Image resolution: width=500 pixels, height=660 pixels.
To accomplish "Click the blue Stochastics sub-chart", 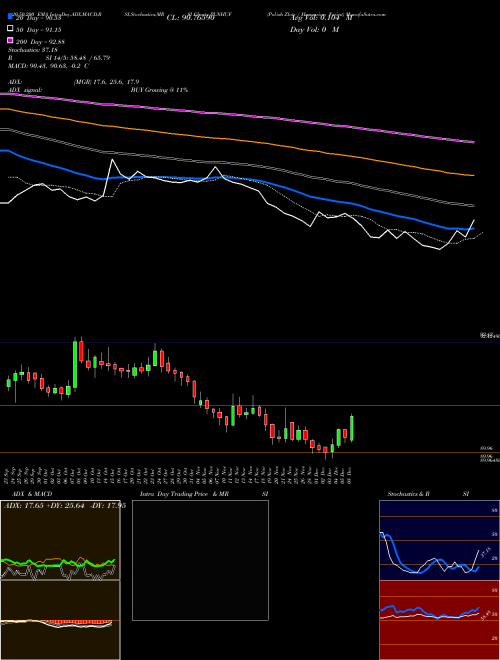I will point(439,540).
